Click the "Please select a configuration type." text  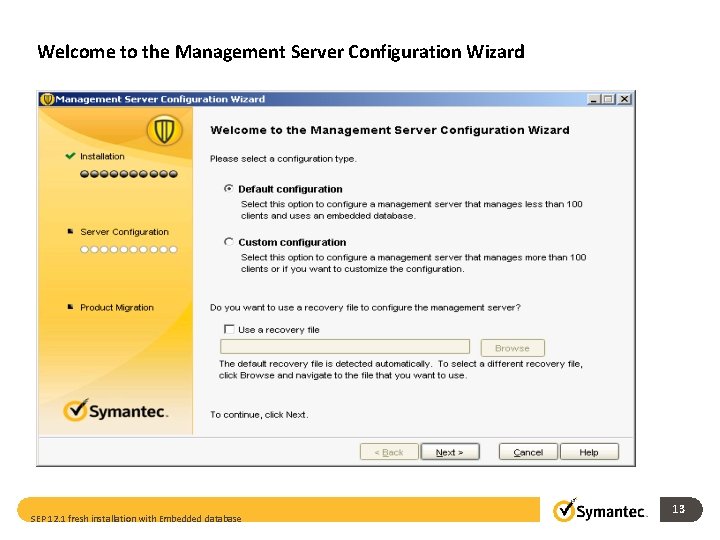[283, 159]
